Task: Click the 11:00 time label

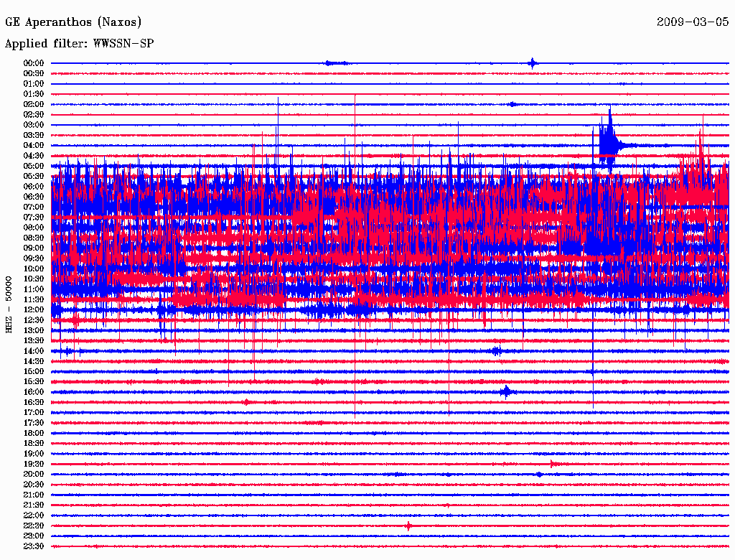Action: (34, 289)
